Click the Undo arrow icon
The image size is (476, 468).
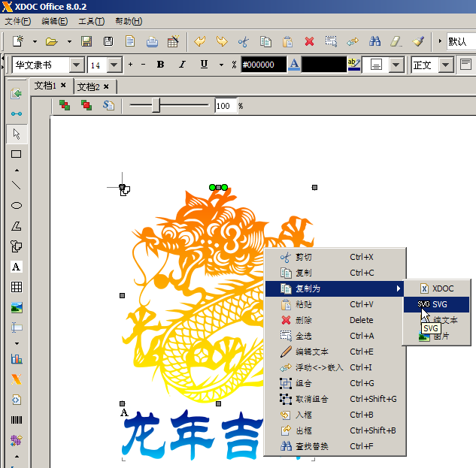point(200,41)
